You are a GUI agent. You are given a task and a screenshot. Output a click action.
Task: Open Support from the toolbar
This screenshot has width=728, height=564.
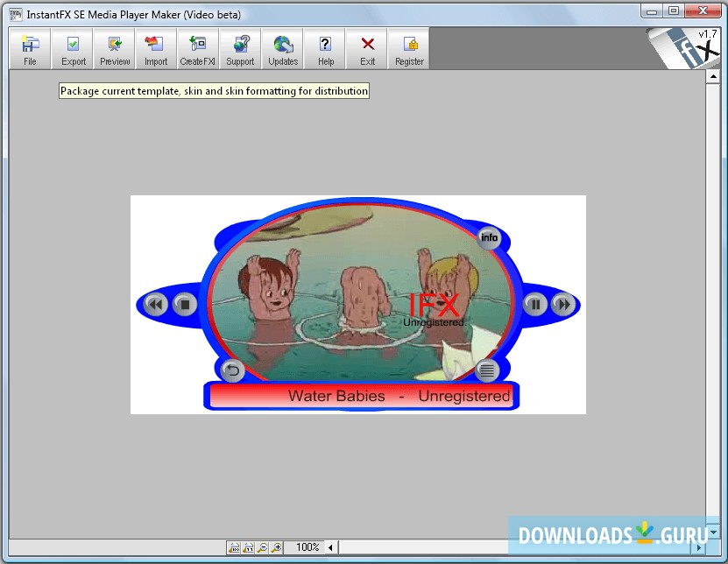point(240,48)
